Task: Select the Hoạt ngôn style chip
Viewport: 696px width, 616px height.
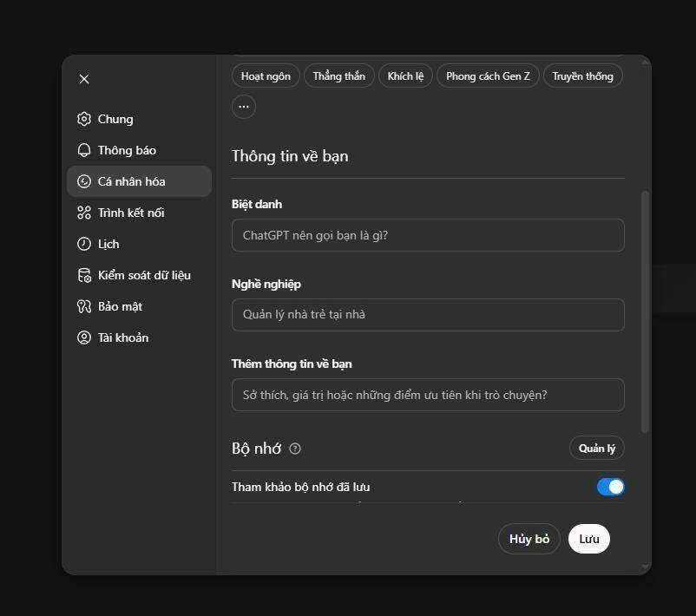Action: (x=266, y=76)
